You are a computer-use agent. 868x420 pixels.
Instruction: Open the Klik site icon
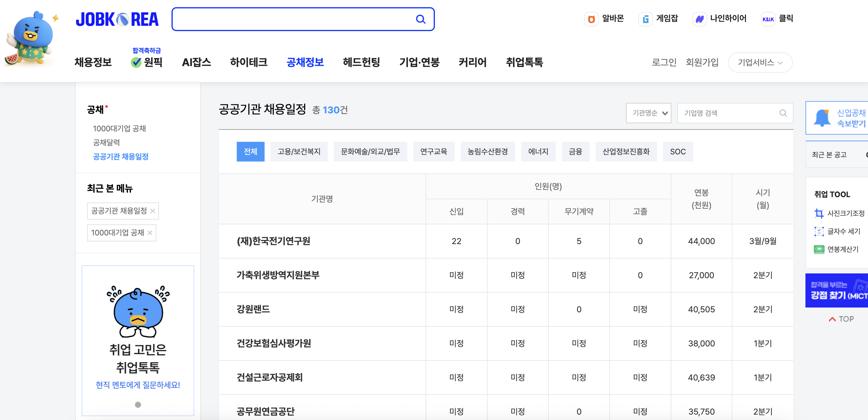click(x=768, y=19)
